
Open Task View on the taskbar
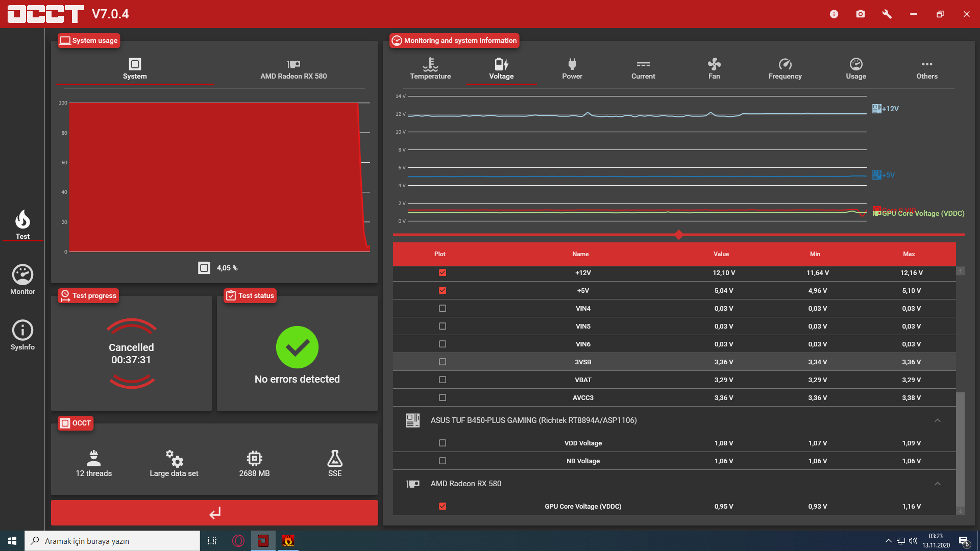coord(212,541)
